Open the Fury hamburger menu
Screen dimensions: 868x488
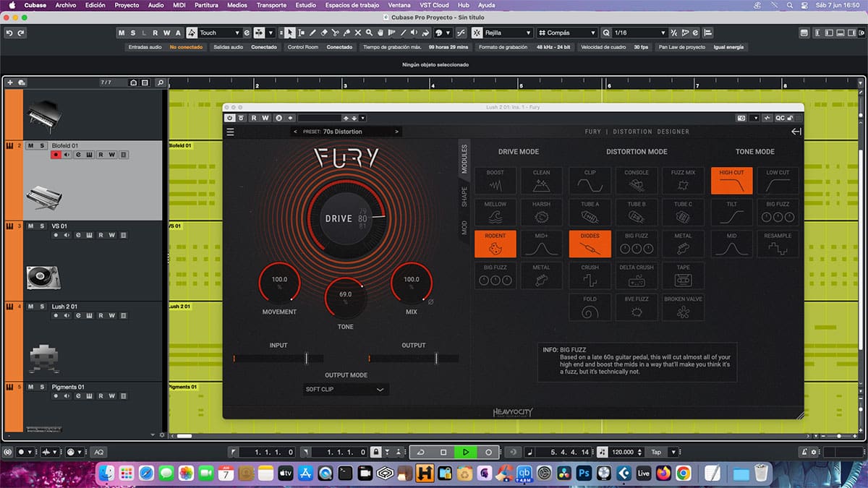click(230, 132)
